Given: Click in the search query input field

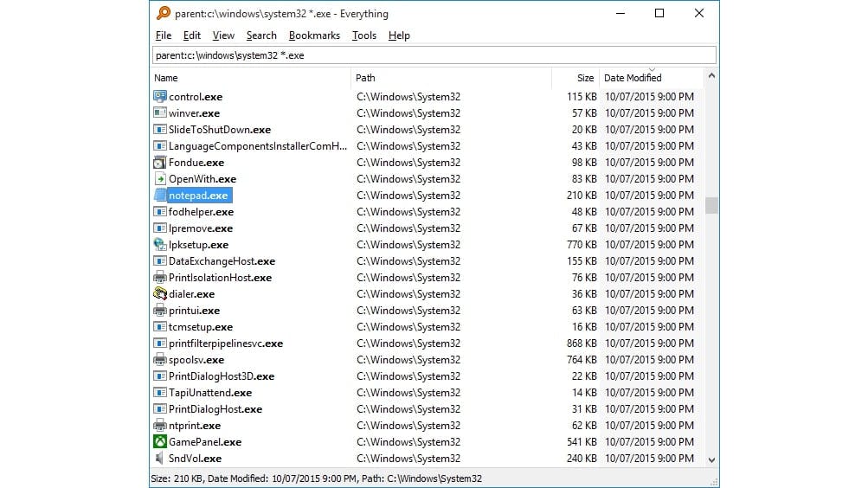Looking at the screenshot, I should coord(434,55).
